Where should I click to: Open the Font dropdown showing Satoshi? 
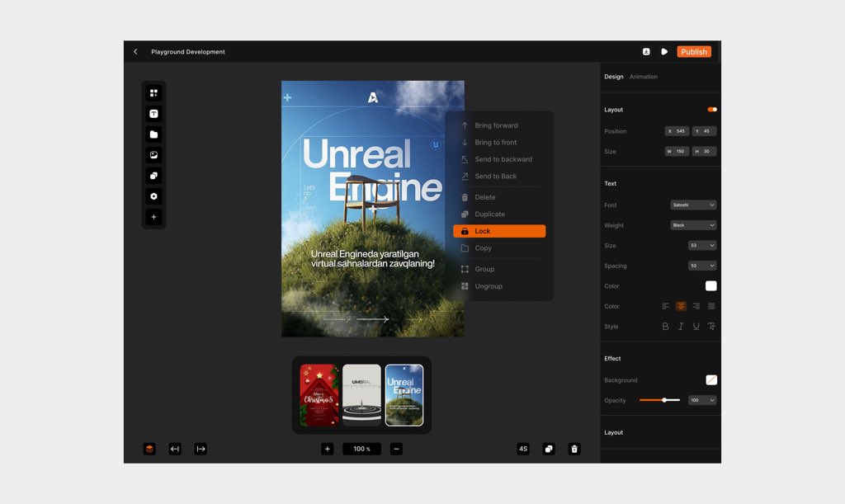[x=693, y=205]
